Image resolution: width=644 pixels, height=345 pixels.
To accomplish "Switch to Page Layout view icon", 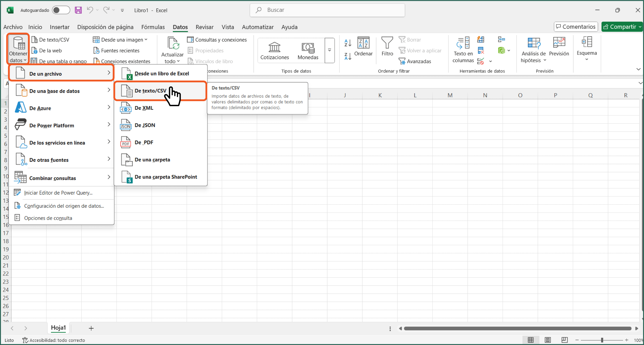I will (x=547, y=340).
